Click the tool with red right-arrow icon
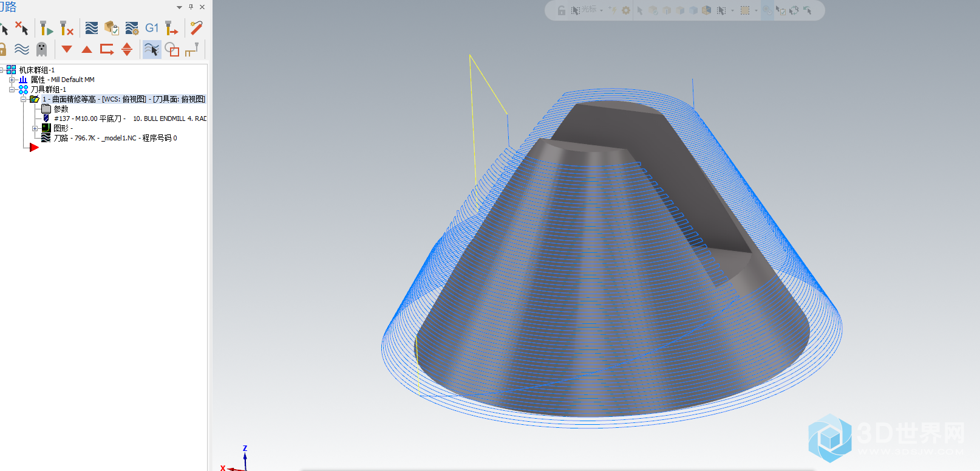Screen dimensions: 980x471 click(x=172, y=28)
